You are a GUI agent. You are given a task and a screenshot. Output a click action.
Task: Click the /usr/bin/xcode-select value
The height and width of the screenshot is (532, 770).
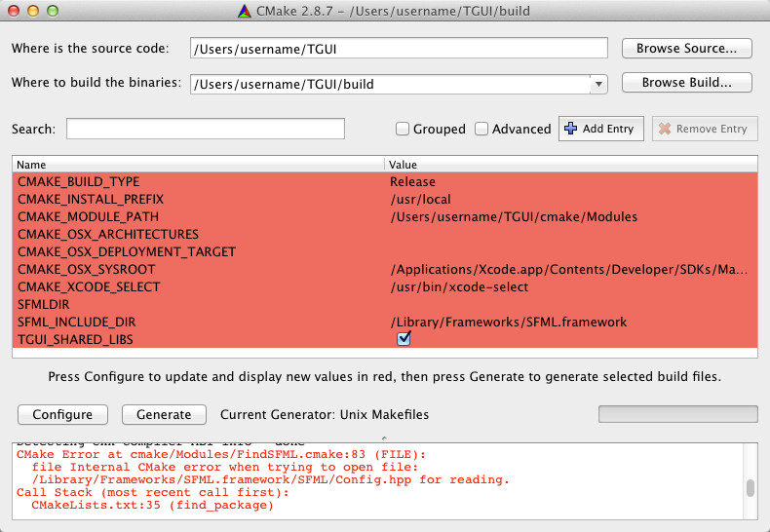(x=459, y=286)
